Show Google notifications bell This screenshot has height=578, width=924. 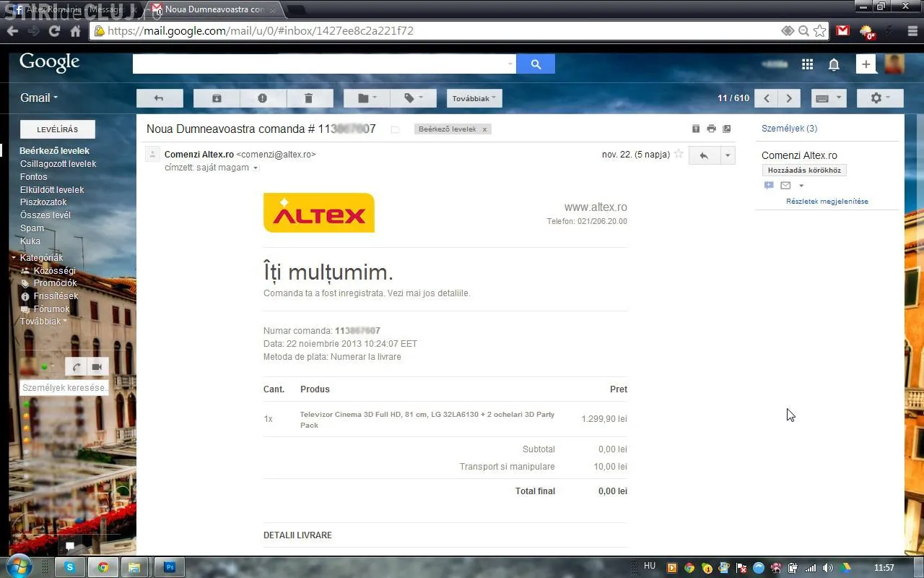(834, 64)
